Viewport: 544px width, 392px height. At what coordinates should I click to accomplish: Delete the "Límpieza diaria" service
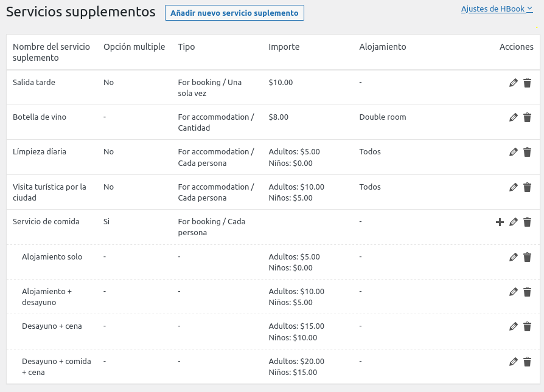tap(527, 152)
